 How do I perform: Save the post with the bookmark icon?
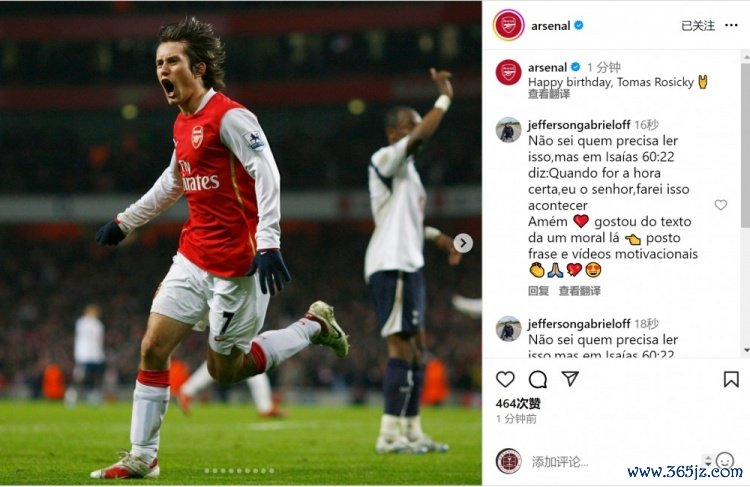[731, 379]
